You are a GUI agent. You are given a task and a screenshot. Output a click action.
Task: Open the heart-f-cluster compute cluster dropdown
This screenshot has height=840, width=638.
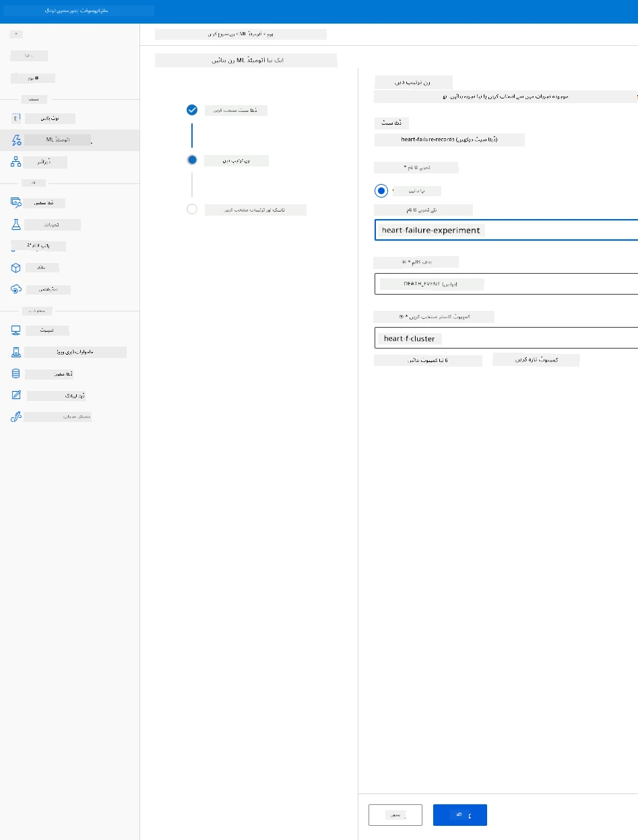coord(506,338)
